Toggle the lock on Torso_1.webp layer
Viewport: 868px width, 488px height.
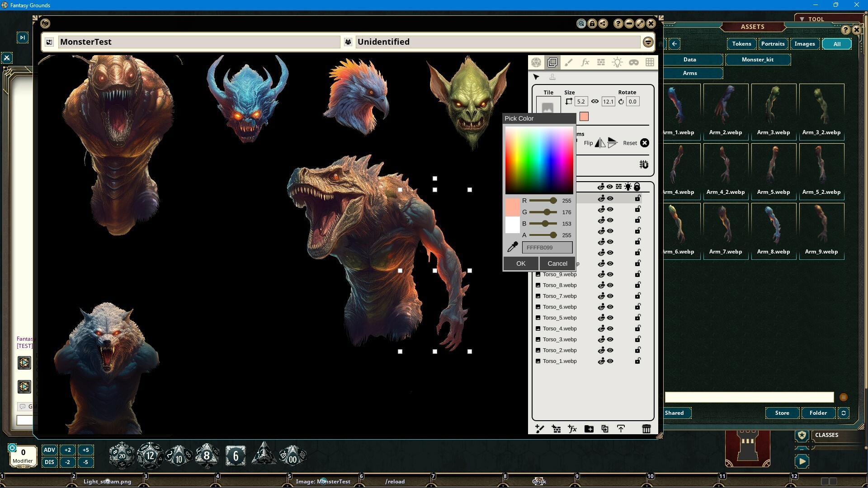[x=637, y=361]
